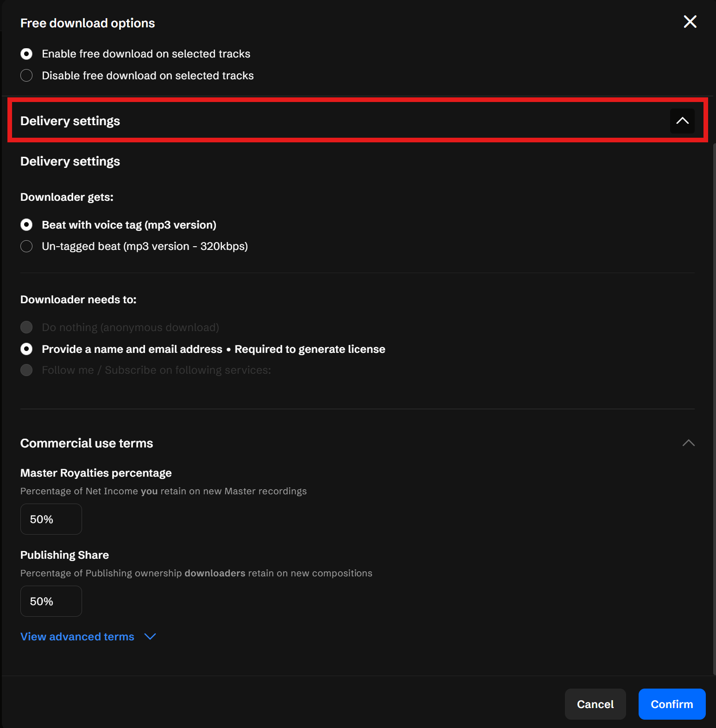Select Enable free download on selected tracks
The width and height of the screenshot is (716, 728).
(x=27, y=54)
